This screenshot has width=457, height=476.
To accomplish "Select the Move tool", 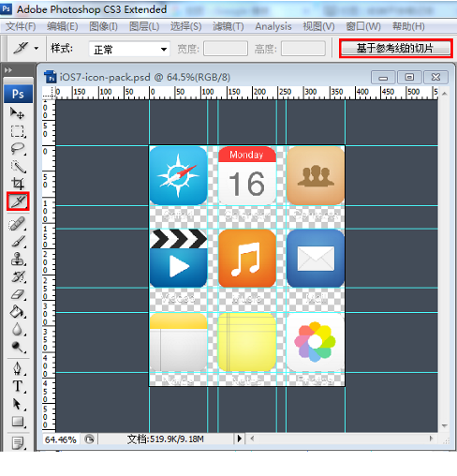I will [17, 113].
